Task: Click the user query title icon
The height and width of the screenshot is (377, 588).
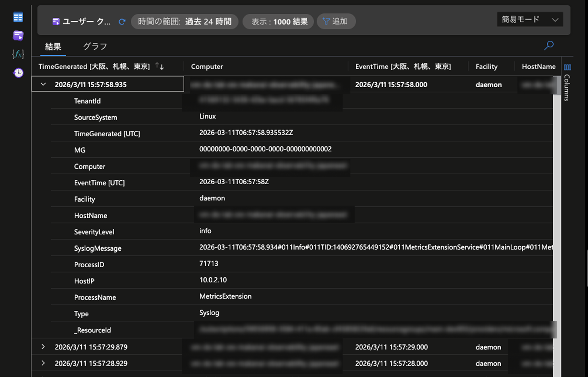Action: (56, 22)
